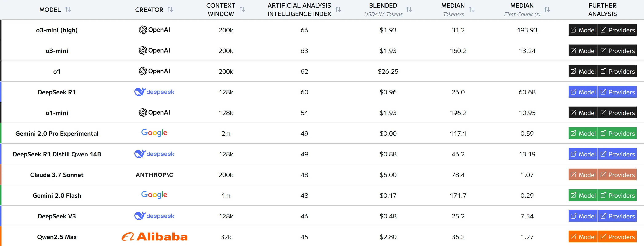Sort by Blended price arrows

pos(409,9)
